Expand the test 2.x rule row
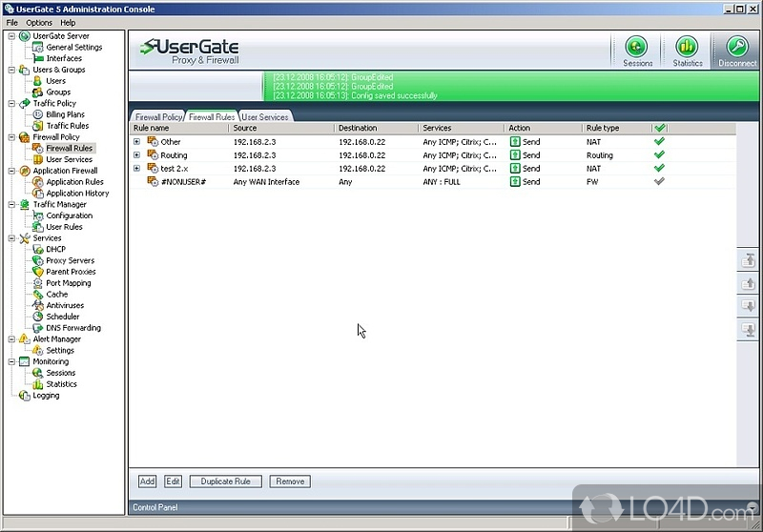 (136, 168)
